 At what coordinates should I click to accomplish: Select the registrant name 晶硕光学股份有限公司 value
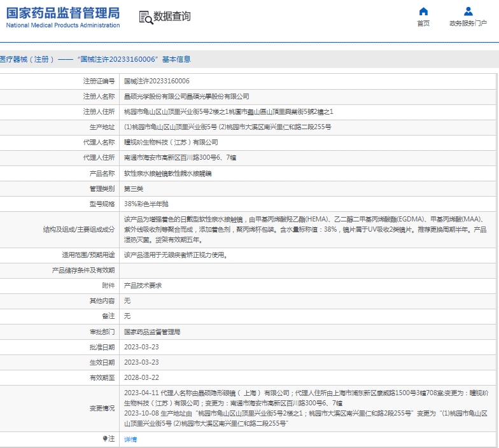pyautogui.click(x=186, y=97)
